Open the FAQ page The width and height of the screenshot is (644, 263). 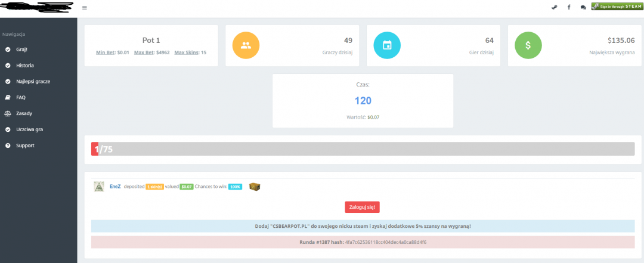coord(20,97)
